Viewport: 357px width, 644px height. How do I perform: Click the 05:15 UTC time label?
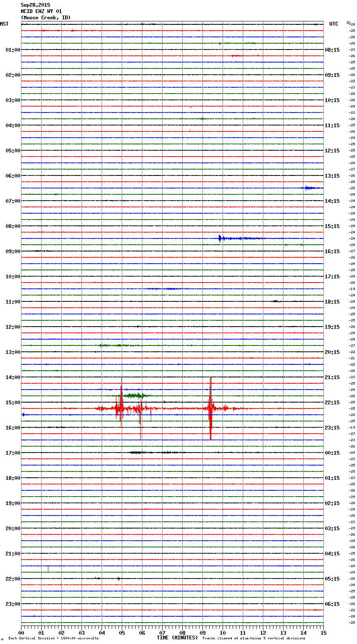(332, 579)
